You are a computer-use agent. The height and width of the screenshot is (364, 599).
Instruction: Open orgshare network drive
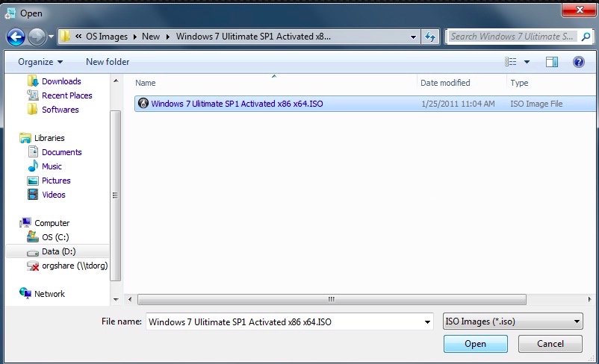click(75, 266)
